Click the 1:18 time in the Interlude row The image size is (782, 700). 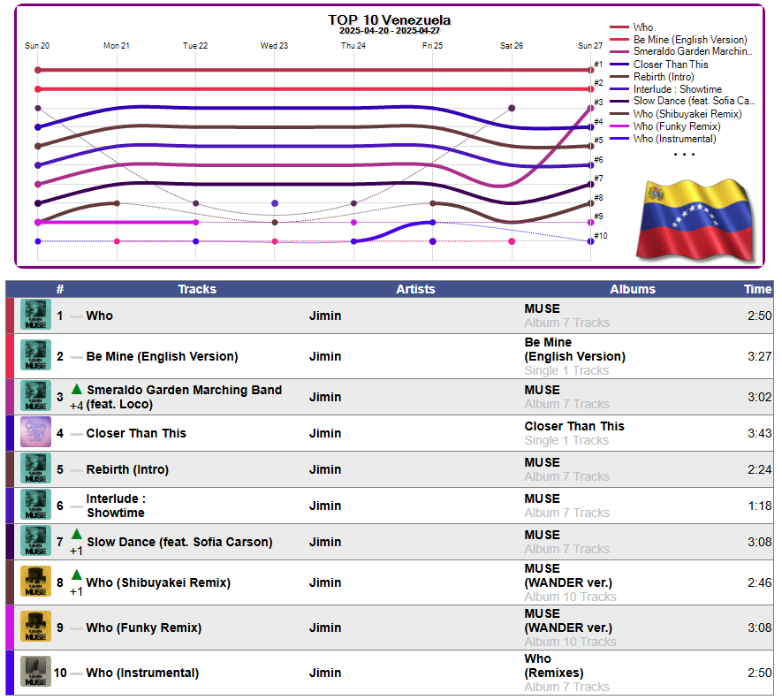[760, 506]
